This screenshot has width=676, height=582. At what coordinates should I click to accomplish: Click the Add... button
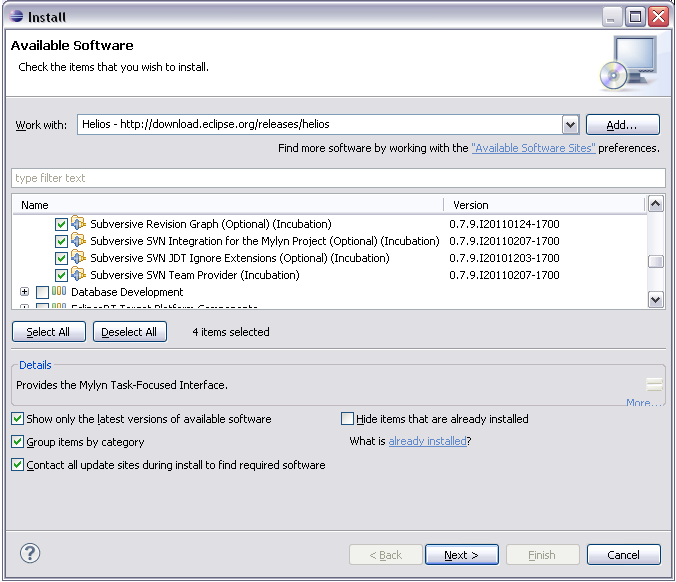tap(623, 125)
